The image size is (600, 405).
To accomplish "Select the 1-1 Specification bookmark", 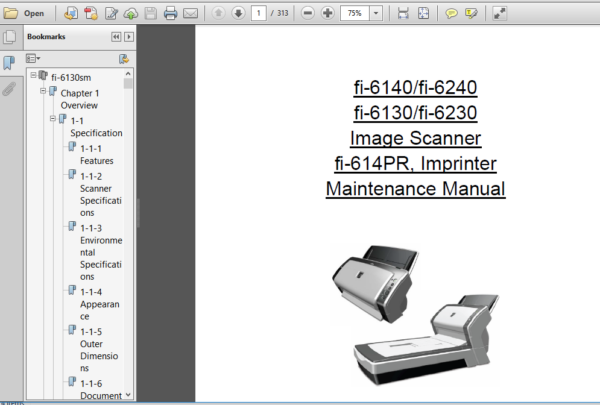I will 96,127.
